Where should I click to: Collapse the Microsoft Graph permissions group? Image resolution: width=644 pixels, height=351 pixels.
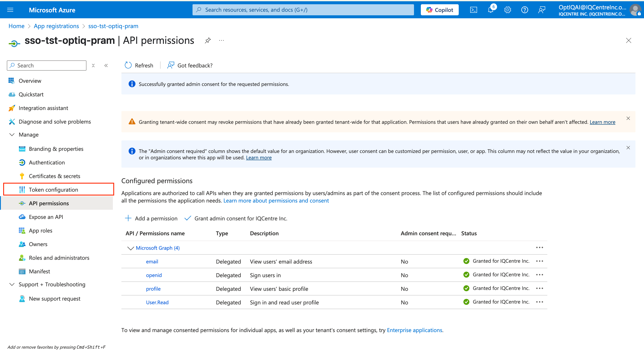(131, 248)
